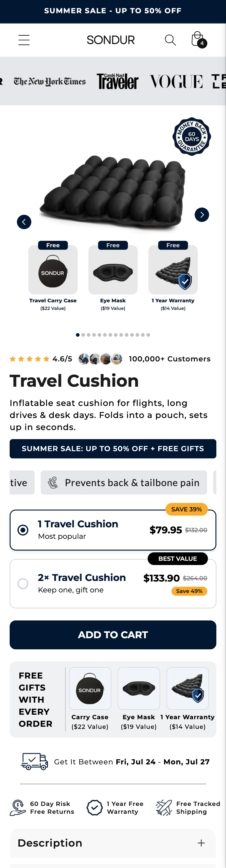This screenshot has height=868, width=226.
Task: Tap the free Eye Mask thumbnail below the image
Action: (113, 270)
